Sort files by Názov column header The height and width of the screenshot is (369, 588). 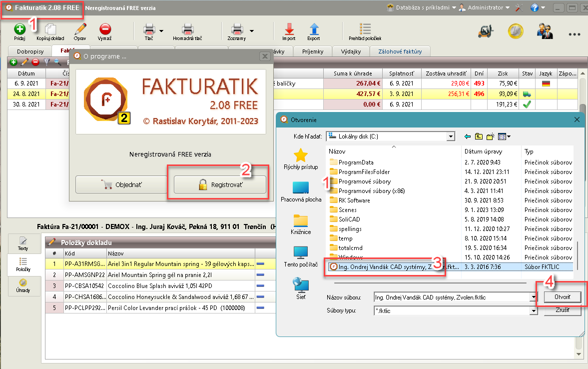tap(394, 151)
